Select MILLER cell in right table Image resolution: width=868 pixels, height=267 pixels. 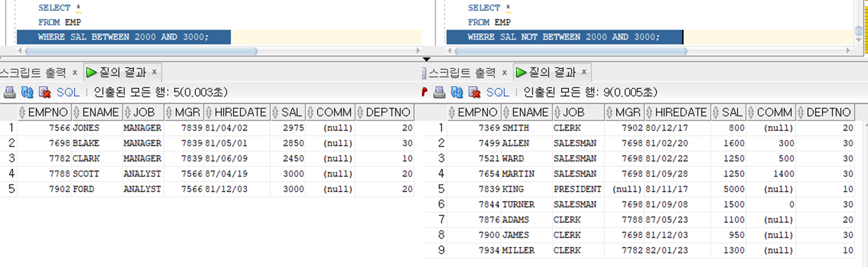tap(527, 250)
